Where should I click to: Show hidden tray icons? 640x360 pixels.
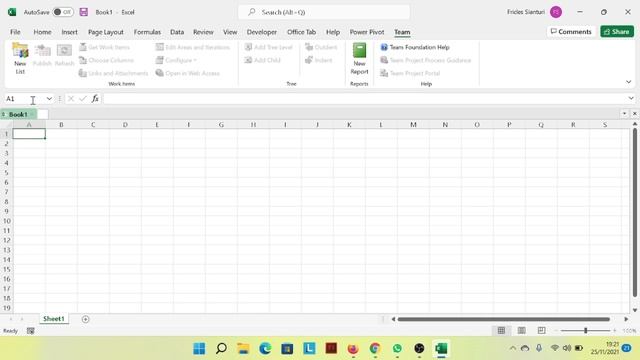point(513,348)
